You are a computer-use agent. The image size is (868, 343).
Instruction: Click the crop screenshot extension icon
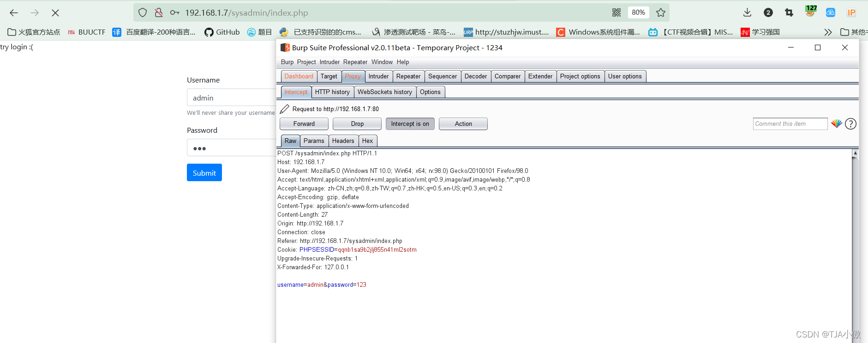coord(789,13)
